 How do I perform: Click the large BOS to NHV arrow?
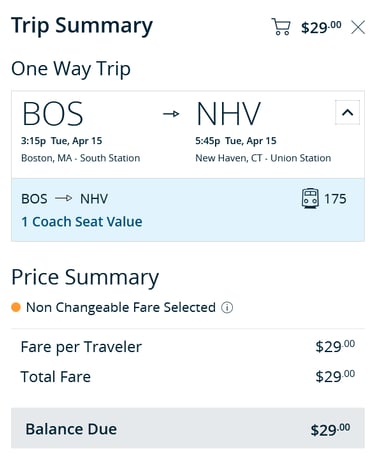coord(171,114)
